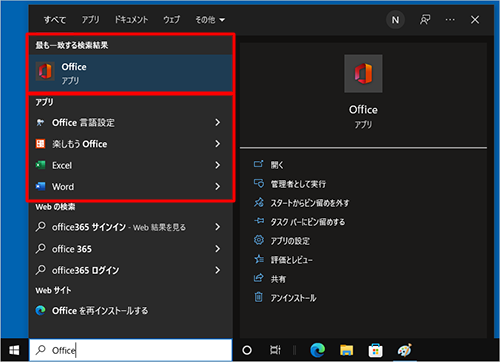
Task: Open Task View from the taskbar
Action: [x=275, y=350]
